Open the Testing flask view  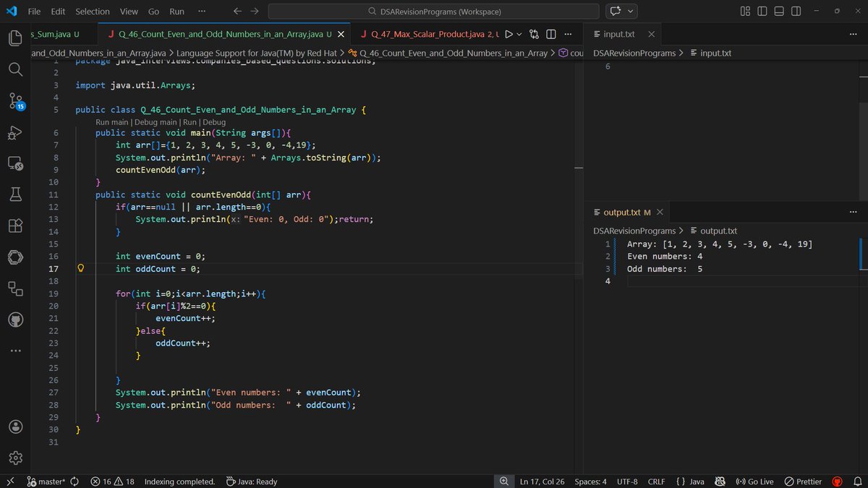coord(16,194)
